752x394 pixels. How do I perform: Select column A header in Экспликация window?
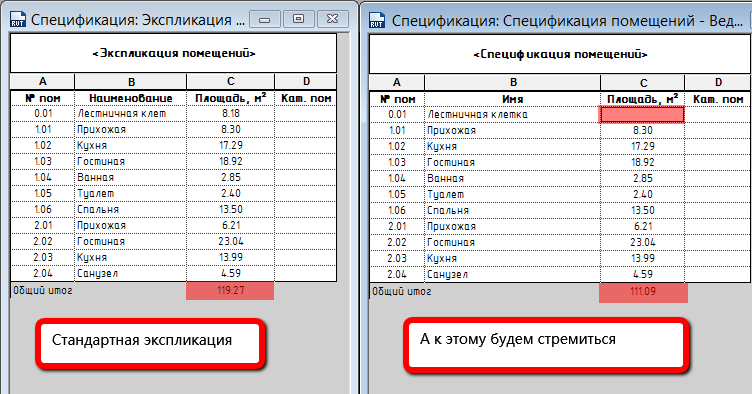43,81
